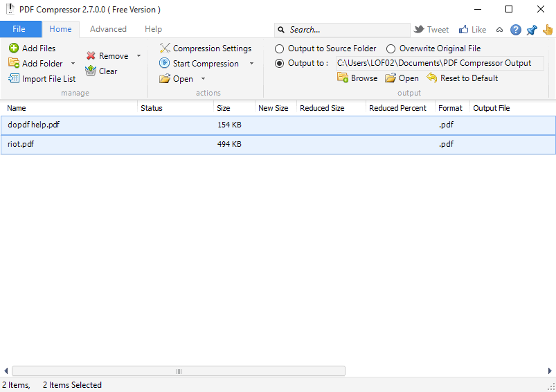Open the File menu
Screen dimensions: 556x392
pos(21,29)
